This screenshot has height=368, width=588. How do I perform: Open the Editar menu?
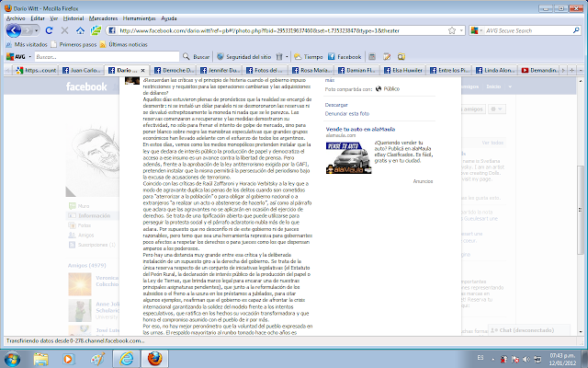coord(38,18)
